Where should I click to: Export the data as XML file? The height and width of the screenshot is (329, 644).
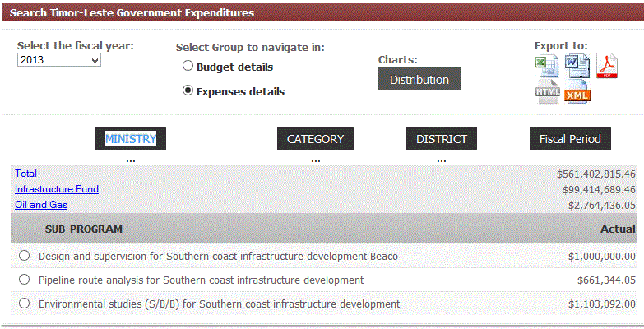click(x=577, y=92)
